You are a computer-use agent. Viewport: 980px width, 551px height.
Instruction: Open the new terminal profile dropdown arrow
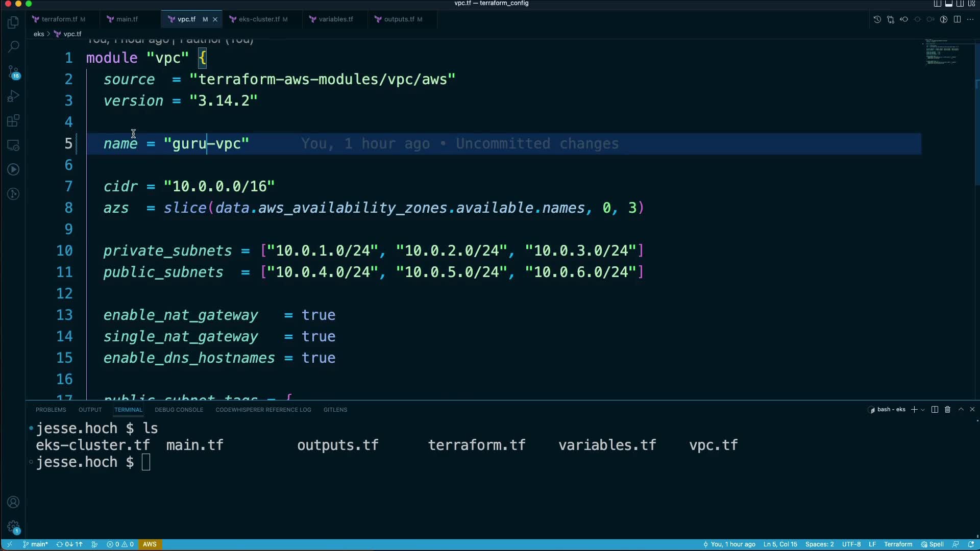923,410
